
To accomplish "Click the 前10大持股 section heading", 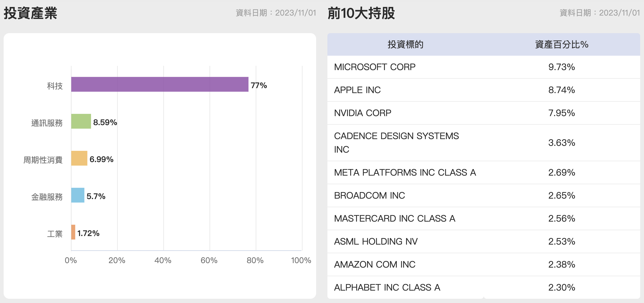I will click(x=361, y=13).
